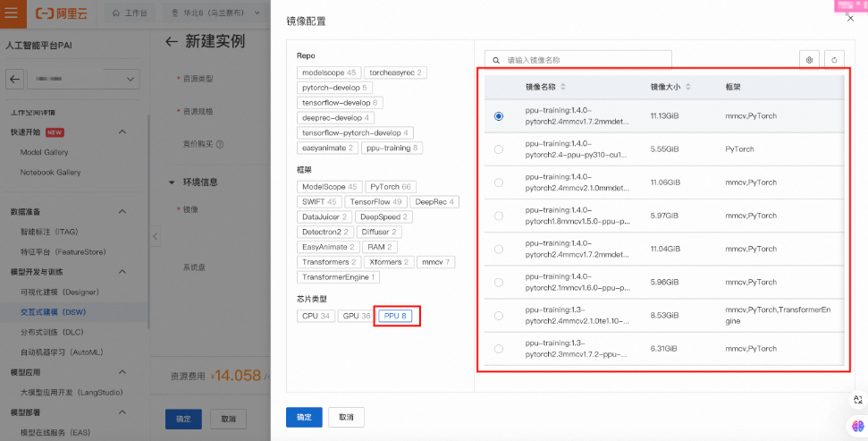Open 自动机器学习 (AutoML) page

tap(62, 352)
